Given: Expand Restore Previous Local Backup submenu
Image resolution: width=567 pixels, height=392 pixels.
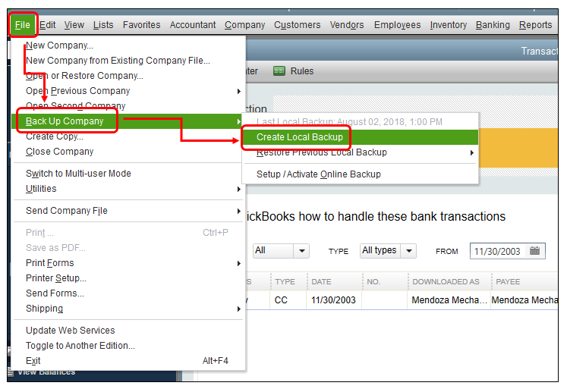Looking at the screenshot, I should [x=361, y=152].
